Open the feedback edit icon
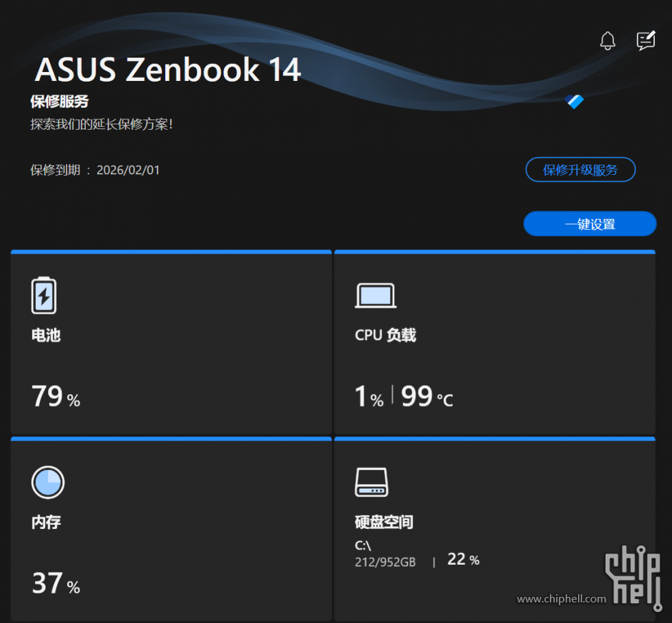Viewport: 672px width, 623px height. tap(646, 40)
